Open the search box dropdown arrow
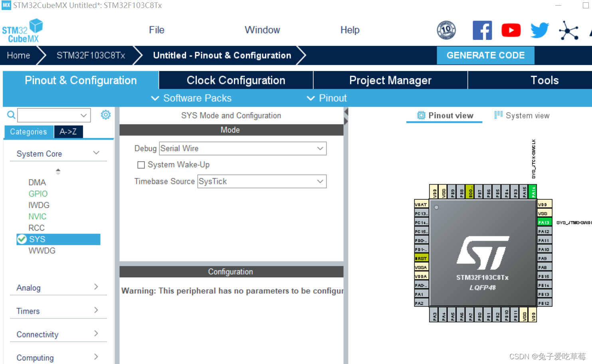Screen dimensions: 592x364 click(83, 115)
